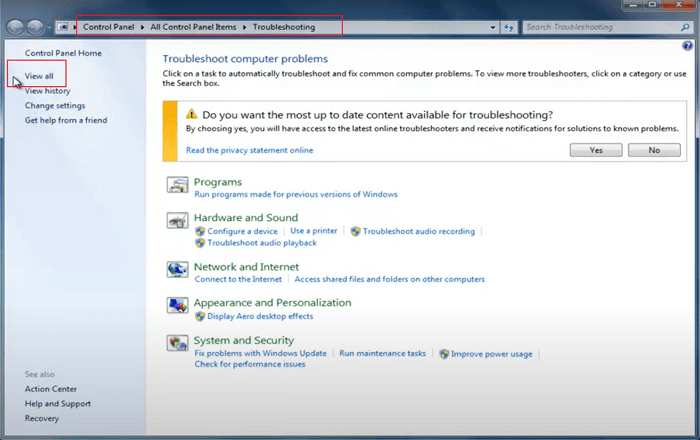Open Fix problems with Windows Update
The image size is (700, 440).
(x=260, y=353)
